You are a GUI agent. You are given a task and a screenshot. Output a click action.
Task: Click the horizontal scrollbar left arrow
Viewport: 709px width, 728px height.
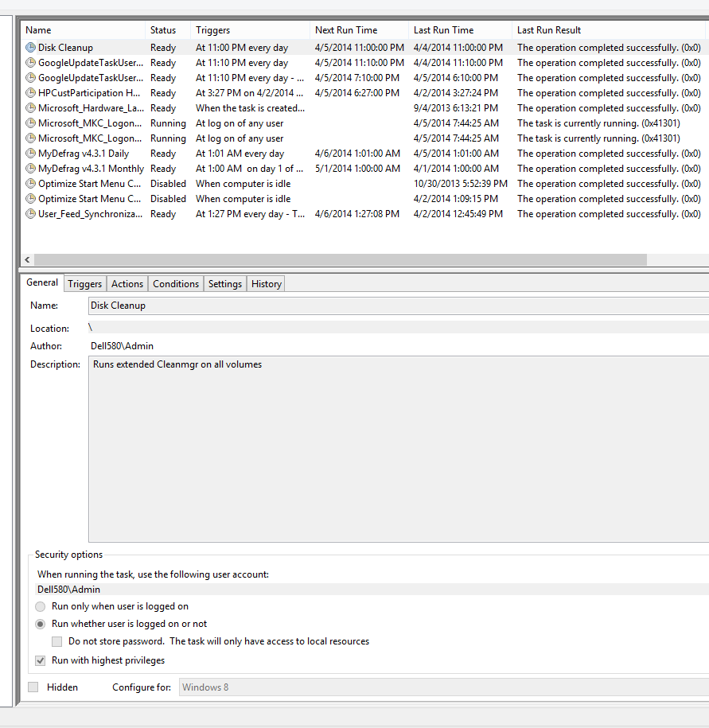pos(28,260)
